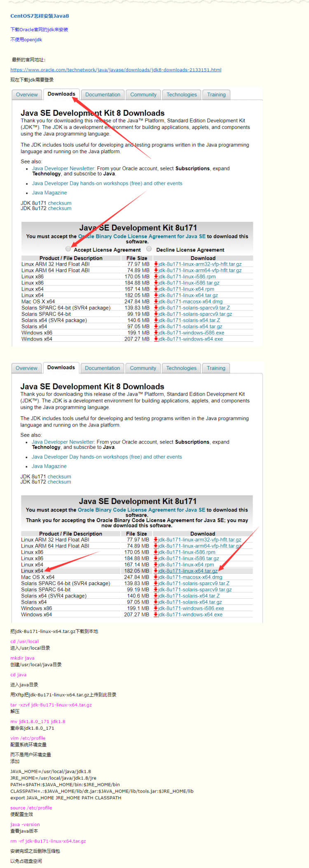
Task: Click jdk-8u171-windows-x64.exe file link in second Oracle screenshot
Action: click(x=190, y=614)
